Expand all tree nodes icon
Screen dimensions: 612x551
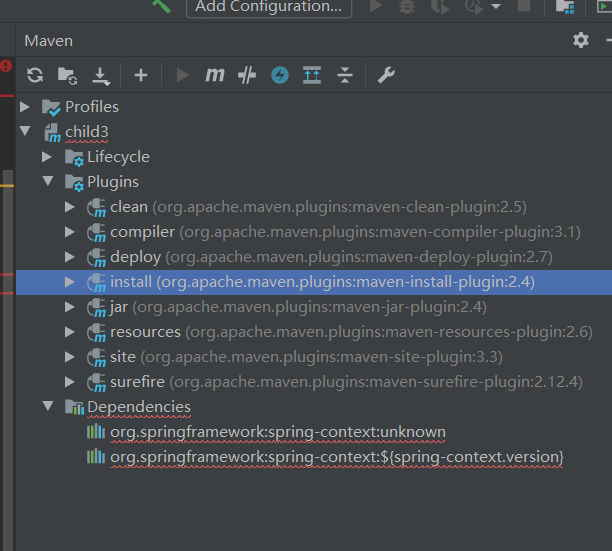point(312,75)
